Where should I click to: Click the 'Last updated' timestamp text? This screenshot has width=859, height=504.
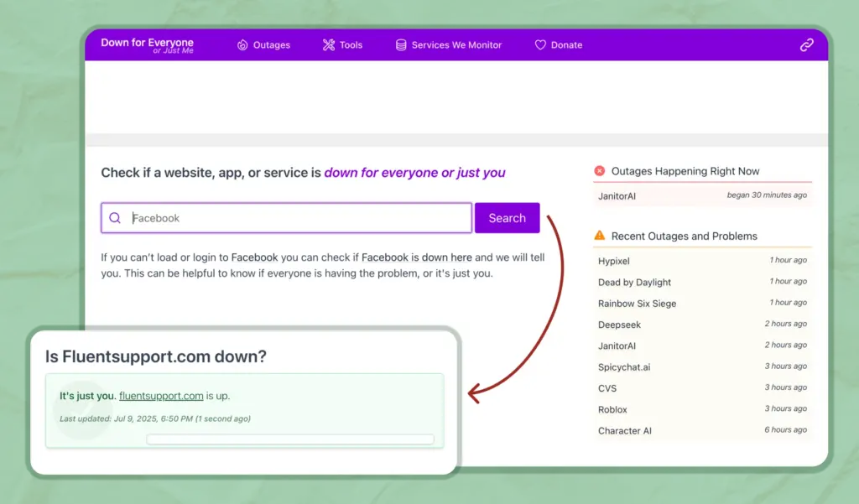pos(155,418)
